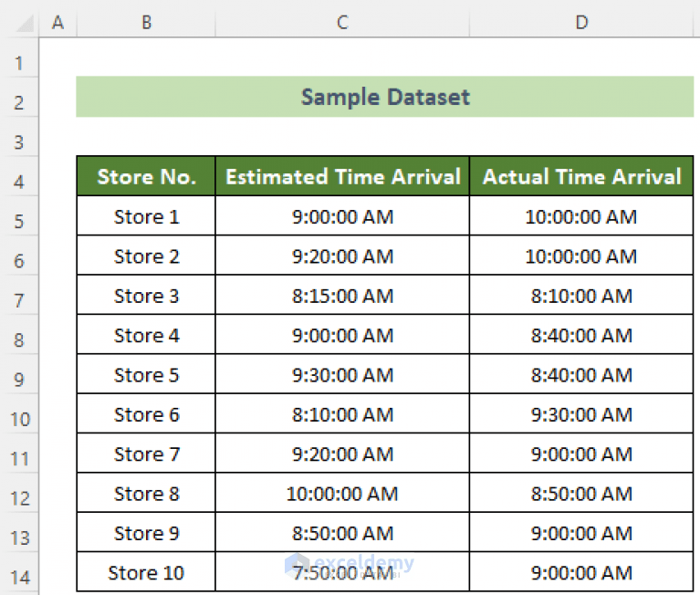
Task: Select the Estimated Time Arrival header cell
Action: coord(342,176)
